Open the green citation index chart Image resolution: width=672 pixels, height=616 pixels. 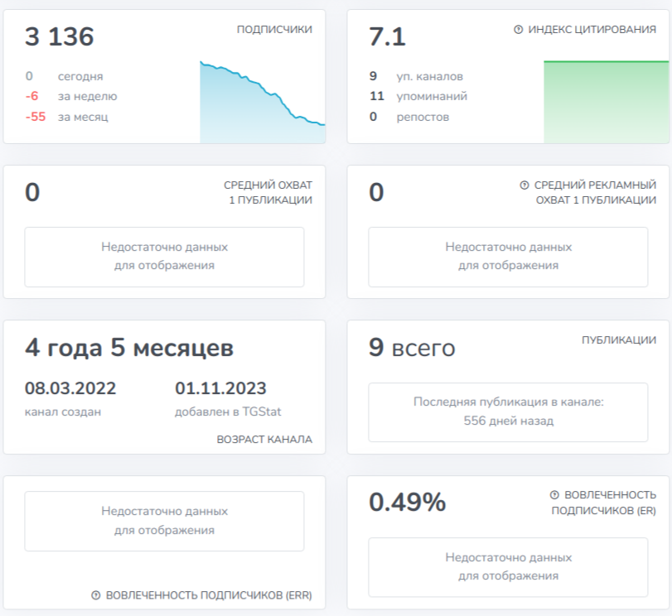[x=606, y=102]
